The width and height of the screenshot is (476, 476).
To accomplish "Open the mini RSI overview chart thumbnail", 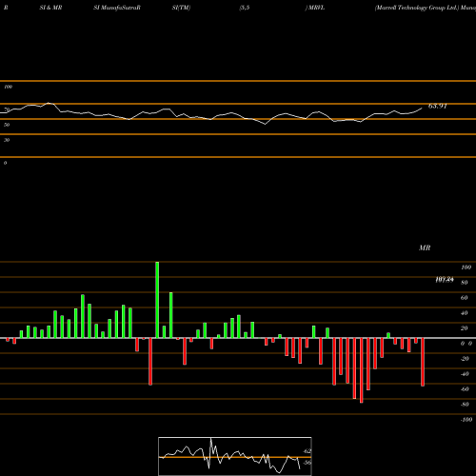I will point(235,456).
